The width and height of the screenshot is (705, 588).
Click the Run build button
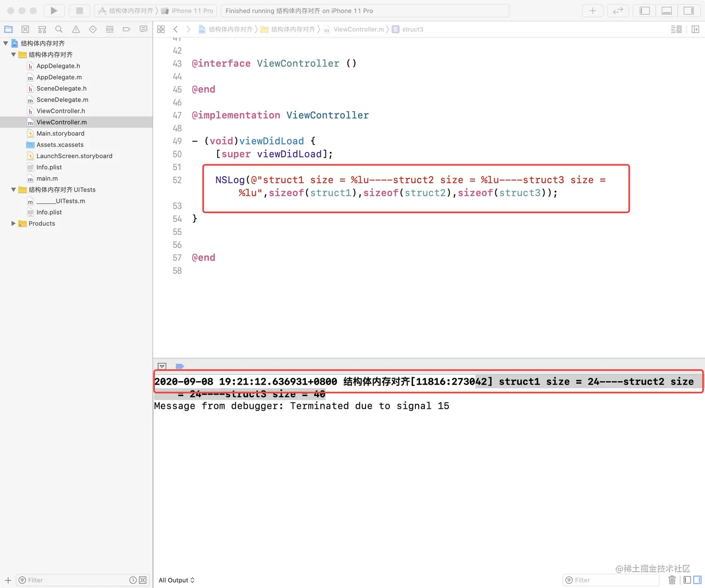click(x=54, y=11)
